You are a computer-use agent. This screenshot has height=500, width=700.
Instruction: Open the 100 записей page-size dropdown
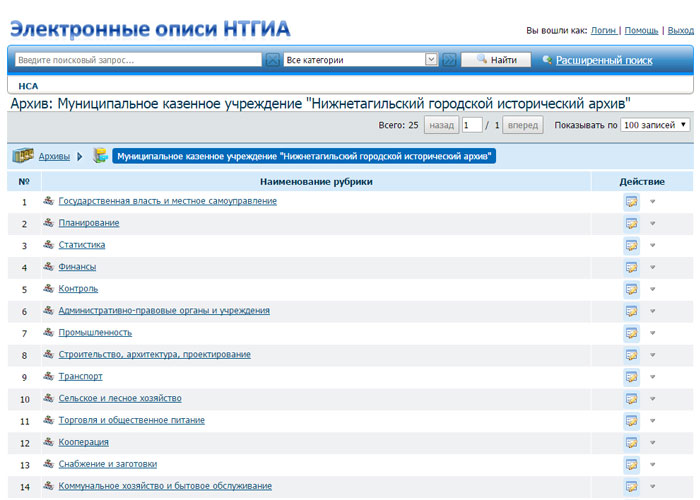click(655, 125)
